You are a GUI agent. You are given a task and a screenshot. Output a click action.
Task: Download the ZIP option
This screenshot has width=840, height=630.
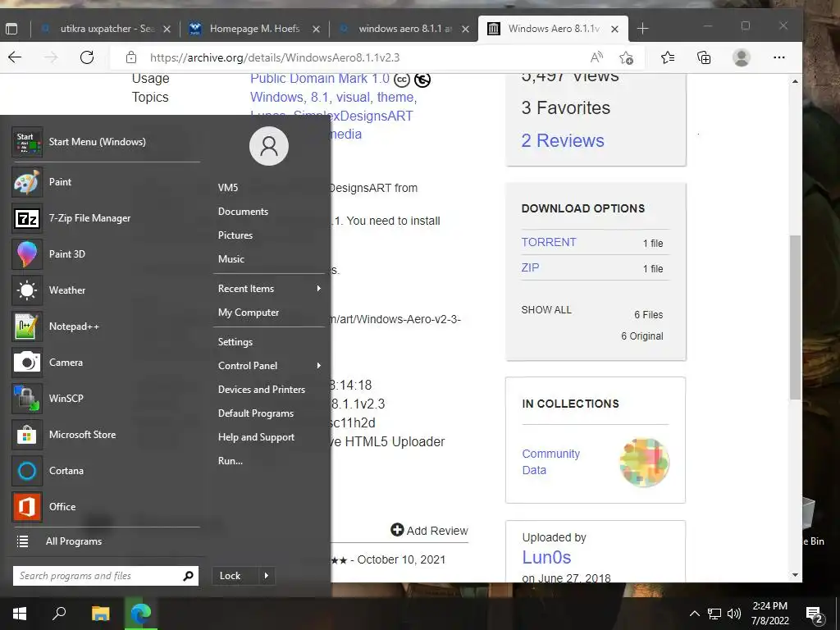point(531,267)
